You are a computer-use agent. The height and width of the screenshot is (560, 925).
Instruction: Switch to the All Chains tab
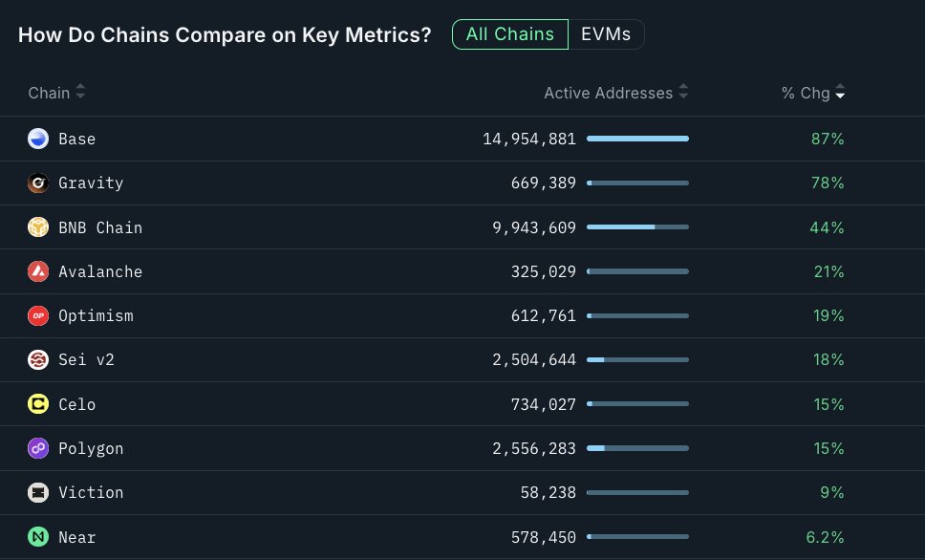tap(510, 34)
